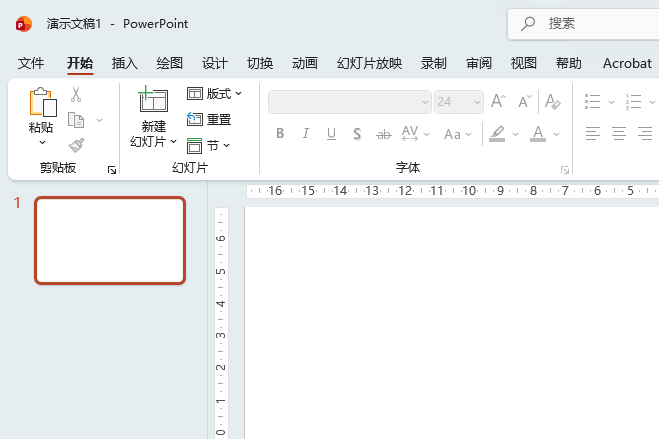The height and width of the screenshot is (439, 659).
Task: Click the Paste clipboard icon
Action: pyautogui.click(x=42, y=102)
